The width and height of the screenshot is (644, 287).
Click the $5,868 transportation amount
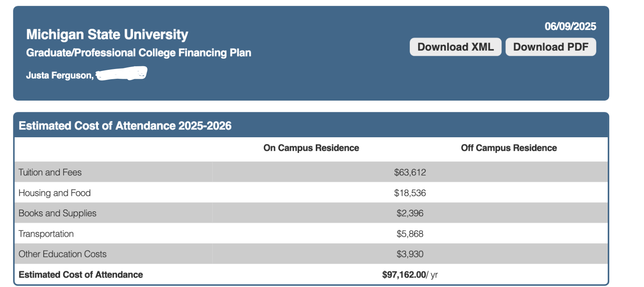point(410,234)
